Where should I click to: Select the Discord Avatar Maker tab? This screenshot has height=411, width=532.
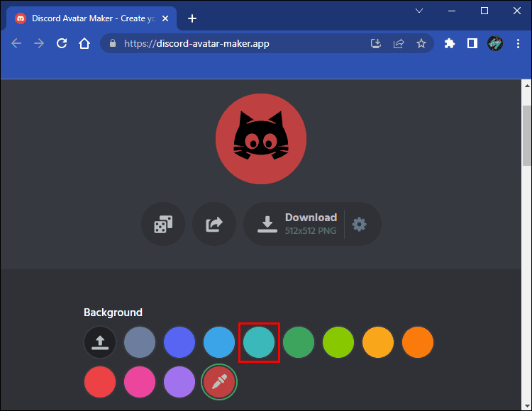pyautogui.click(x=92, y=18)
